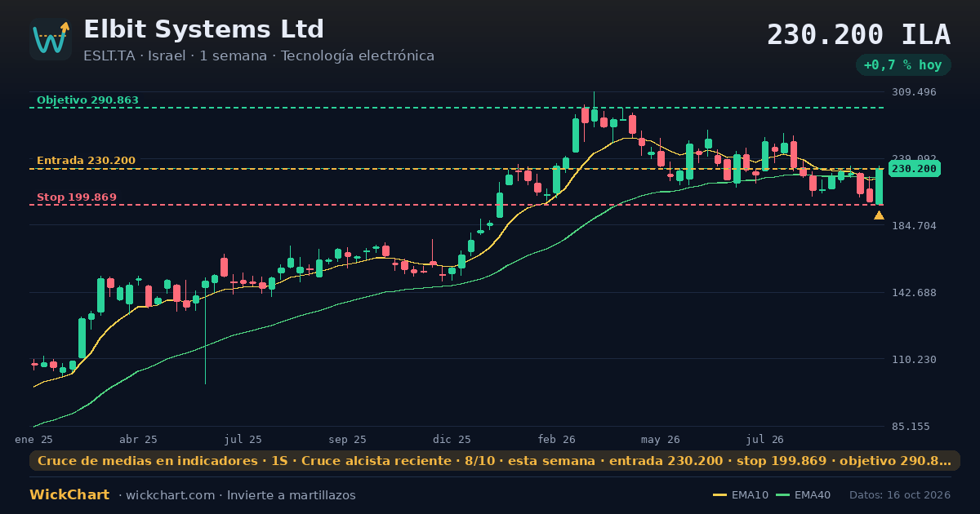980x514 pixels.
Task: Click the jul 25 date label
Action: tap(243, 439)
